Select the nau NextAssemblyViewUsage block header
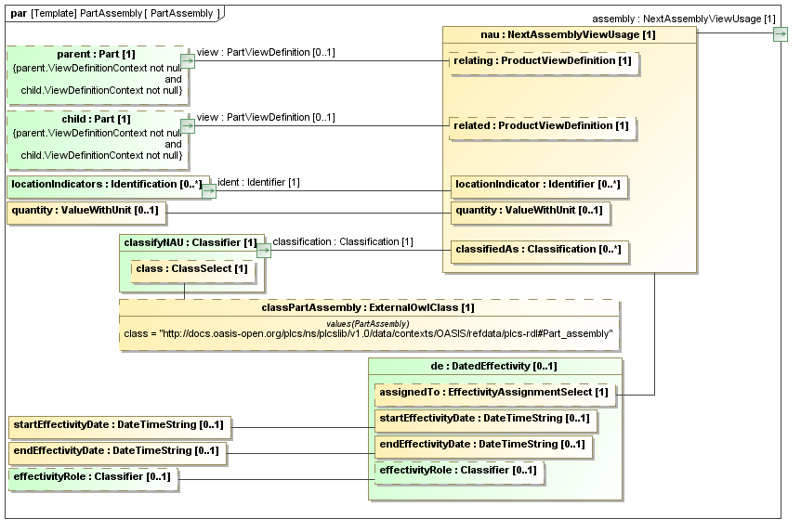This screenshot has height=532, width=801. [x=569, y=35]
